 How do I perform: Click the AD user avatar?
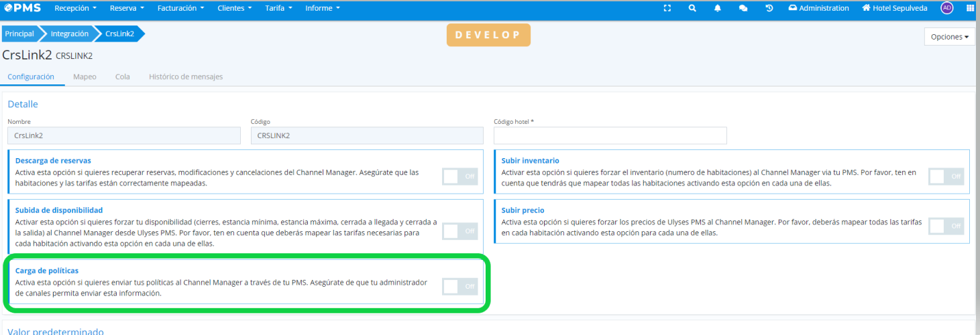coord(946,8)
